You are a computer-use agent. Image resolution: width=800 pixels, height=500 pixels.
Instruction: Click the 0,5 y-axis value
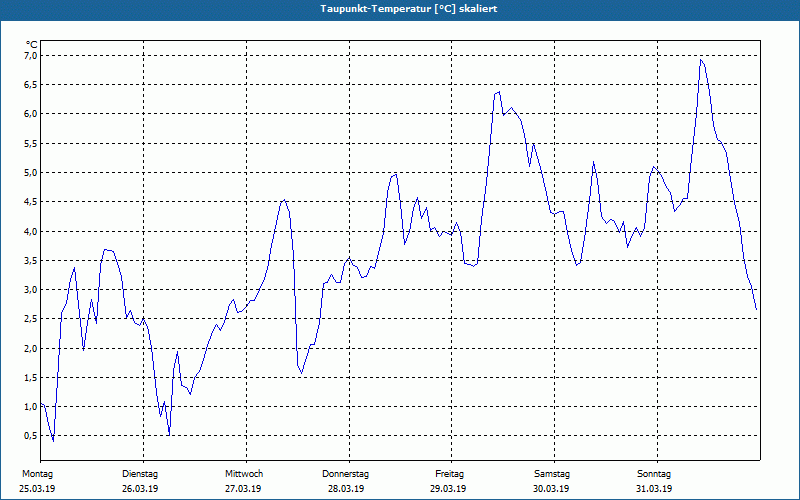31,436
